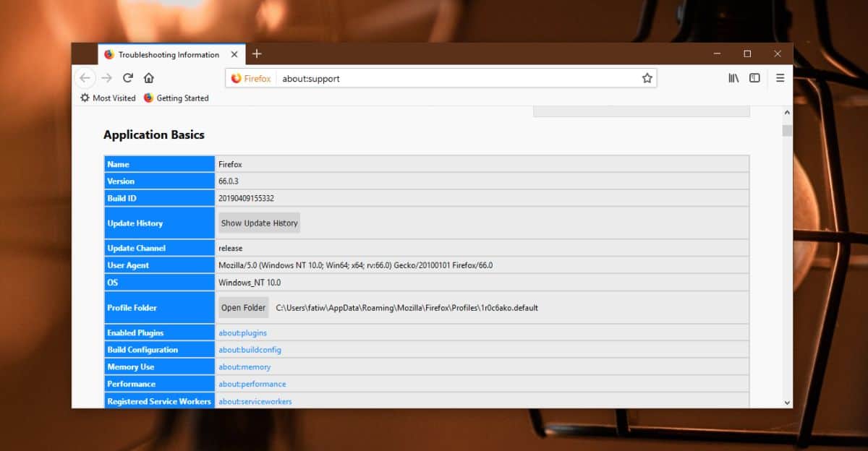Image resolution: width=868 pixels, height=451 pixels.
Task: Click the about:support address field
Action: [x=456, y=78]
